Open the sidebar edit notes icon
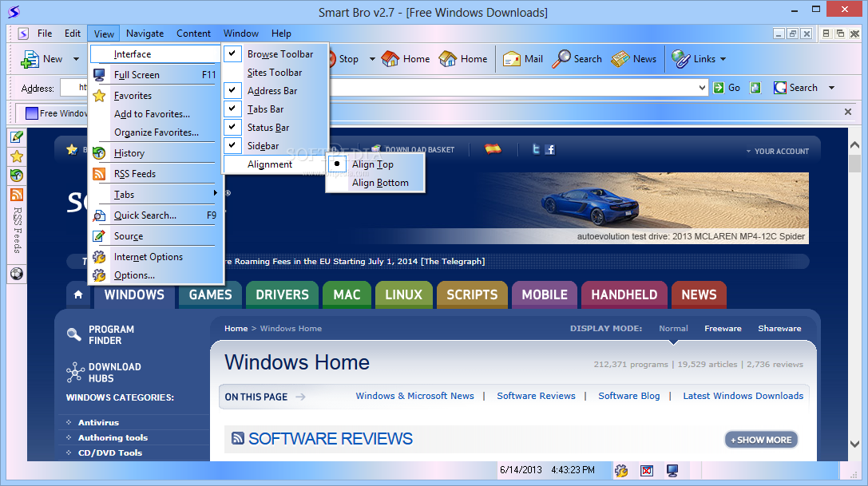The width and height of the screenshot is (868, 486). tap(17, 136)
